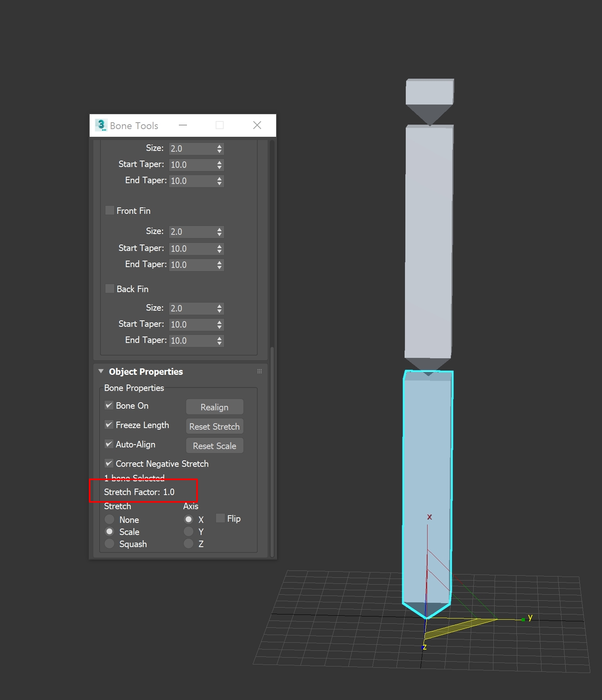Screen dimensions: 602x700
Task: Select the Squash stretch radio button
Action: [x=109, y=543]
